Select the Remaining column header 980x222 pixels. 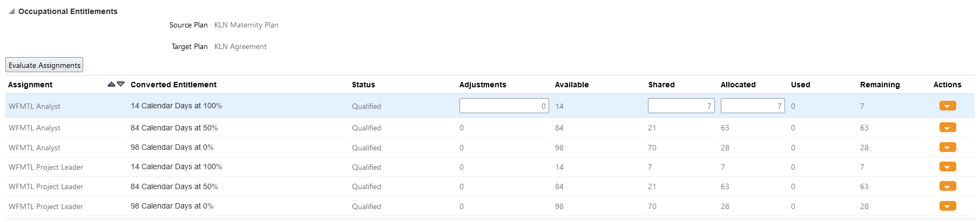click(880, 85)
